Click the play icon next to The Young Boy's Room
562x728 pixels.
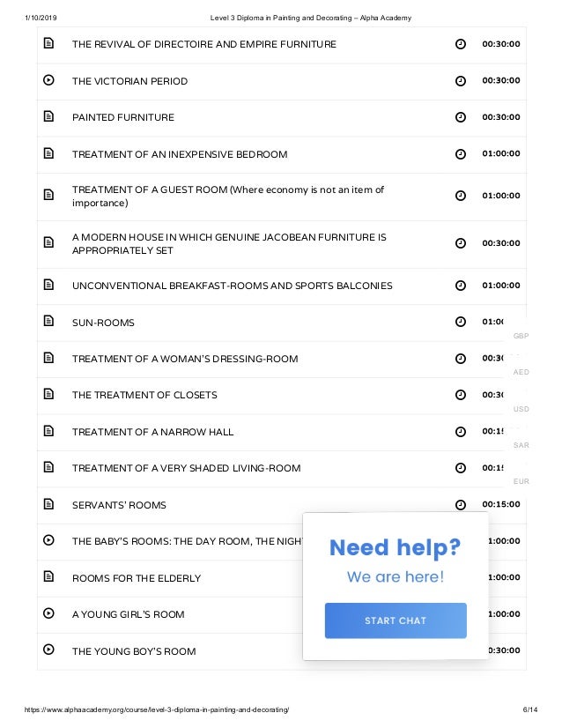pyautogui.click(x=48, y=649)
